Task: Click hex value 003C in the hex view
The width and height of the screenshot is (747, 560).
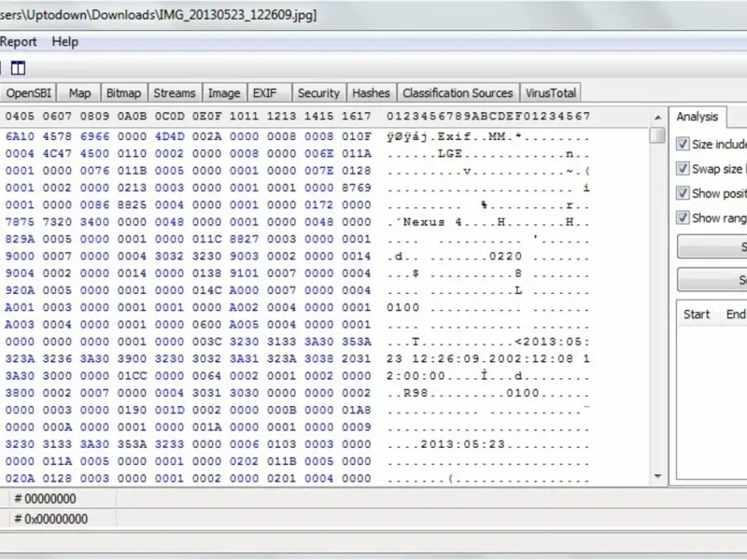Action: pyautogui.click(x=206, y=342)
